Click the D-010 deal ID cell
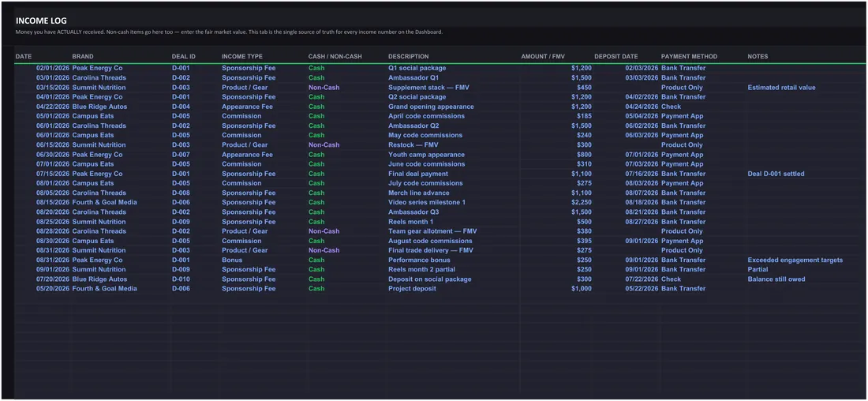The width and height of the screenshot is (868, 401). pyautogui.click(x=181, y=279)
